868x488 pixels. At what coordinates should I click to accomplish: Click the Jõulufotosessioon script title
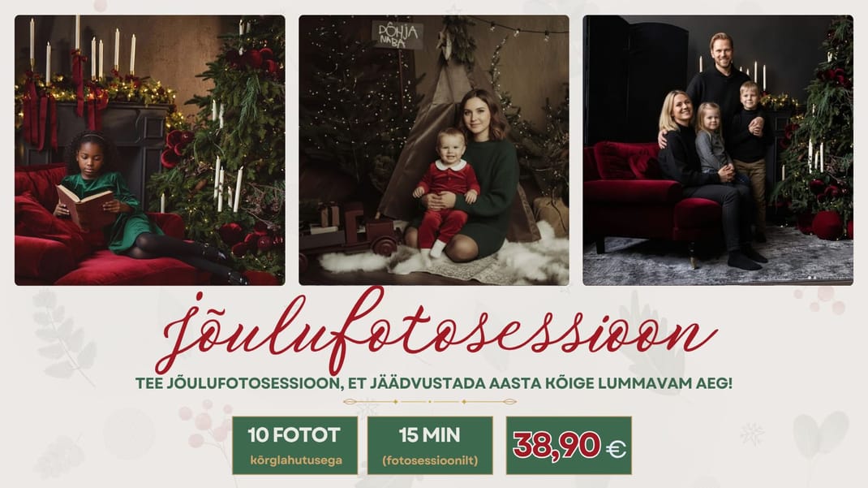(x=436, y=330)
